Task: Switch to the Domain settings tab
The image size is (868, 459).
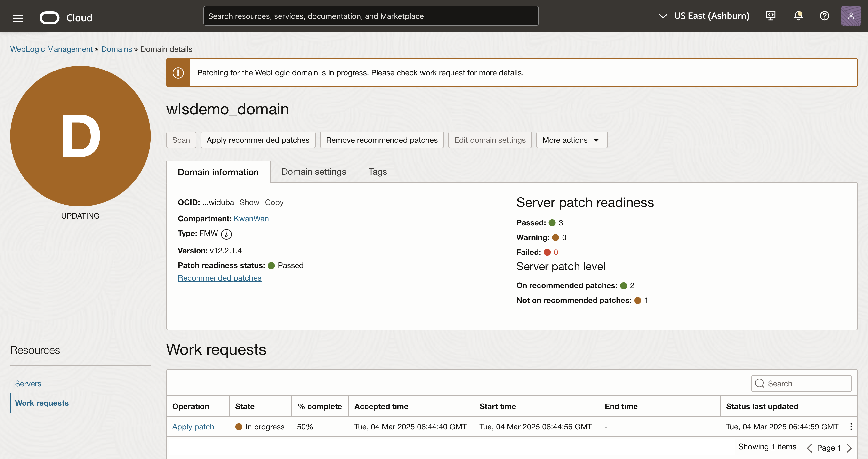Action: click(x=313, y=172)
